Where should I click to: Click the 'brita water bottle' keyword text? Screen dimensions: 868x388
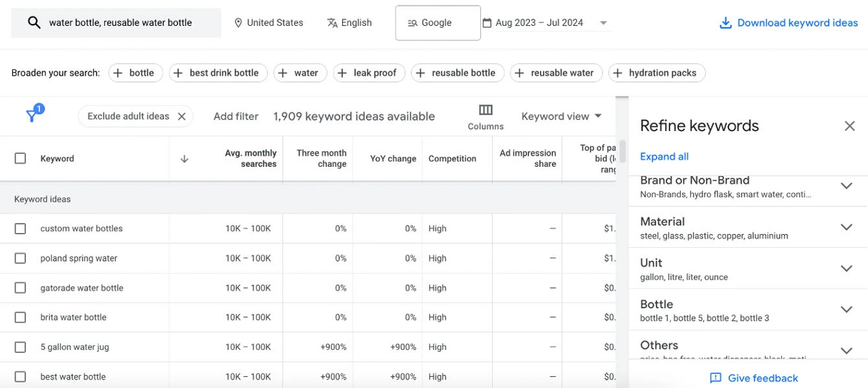point(73,317)
